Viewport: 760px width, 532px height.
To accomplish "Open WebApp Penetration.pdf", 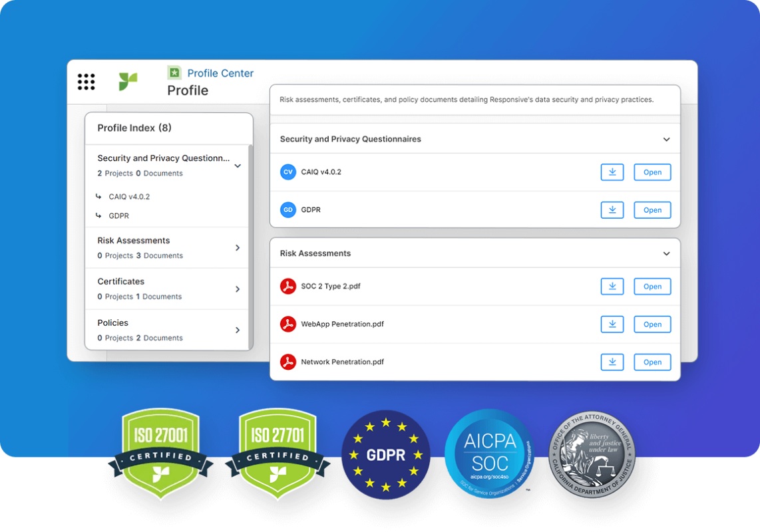I will (x=652, y=324).
